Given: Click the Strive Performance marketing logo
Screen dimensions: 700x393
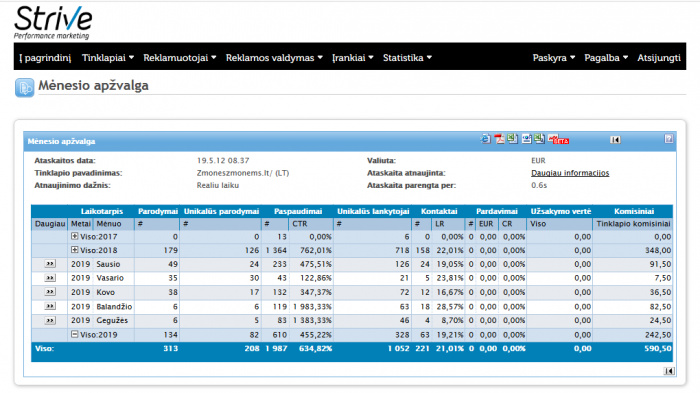Looking at the screenshot, I should (x=53, y=22).
